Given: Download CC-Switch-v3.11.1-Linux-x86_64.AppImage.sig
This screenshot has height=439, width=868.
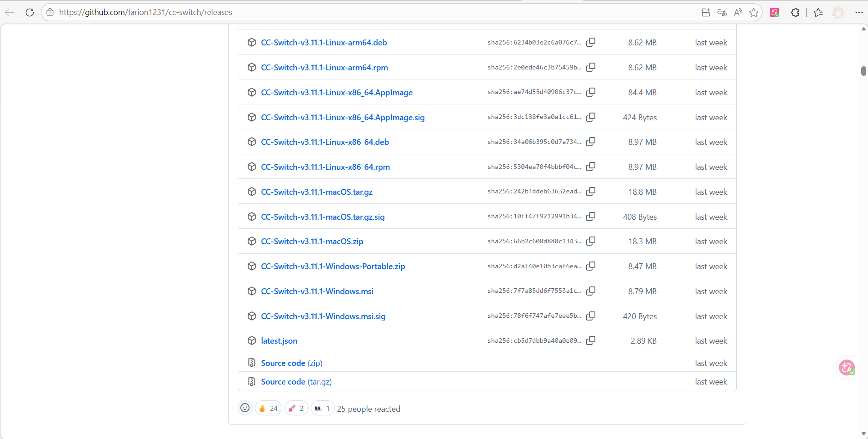Looking at the screenshot, I should [x=343, y=117].
